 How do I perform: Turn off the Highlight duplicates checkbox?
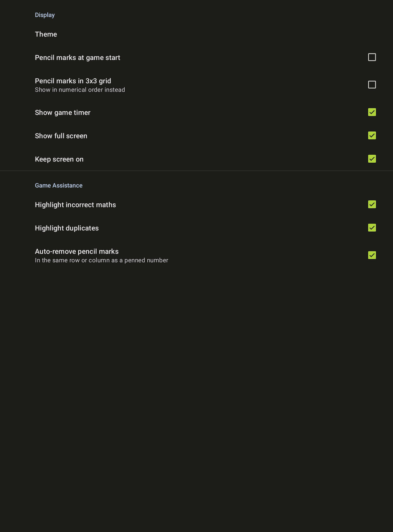[x=372, y=228]
